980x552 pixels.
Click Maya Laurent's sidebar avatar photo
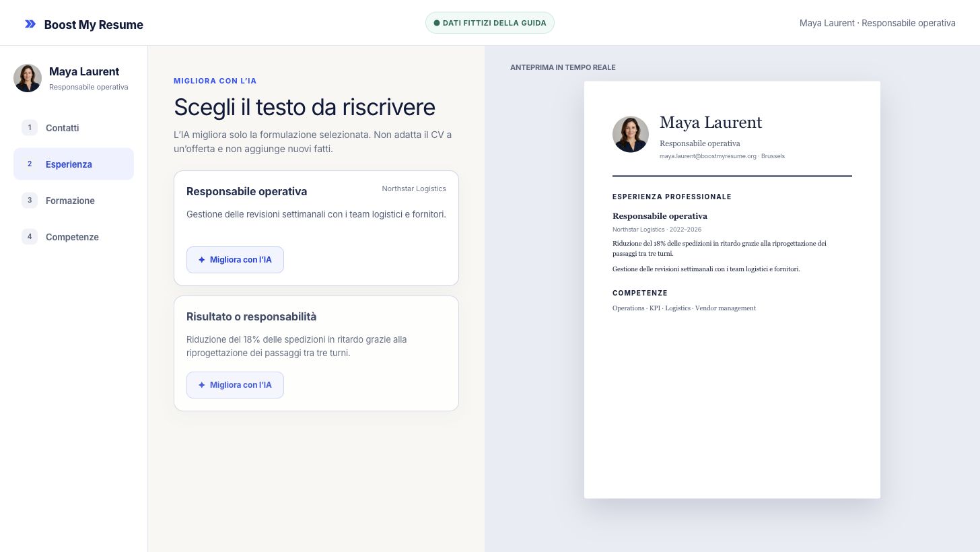pyautogui.click(x=28, y=78)
